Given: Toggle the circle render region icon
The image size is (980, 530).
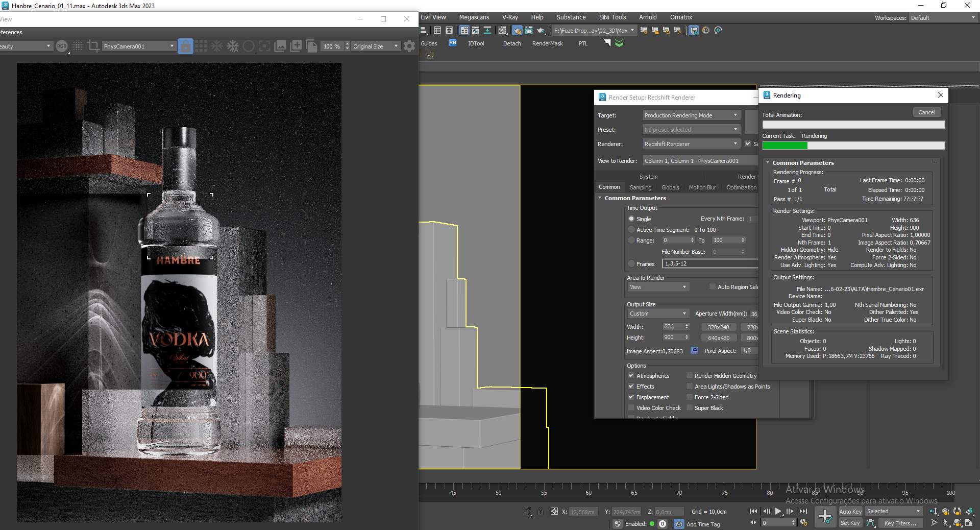Looking at the screenshot, I should point(249,46).
